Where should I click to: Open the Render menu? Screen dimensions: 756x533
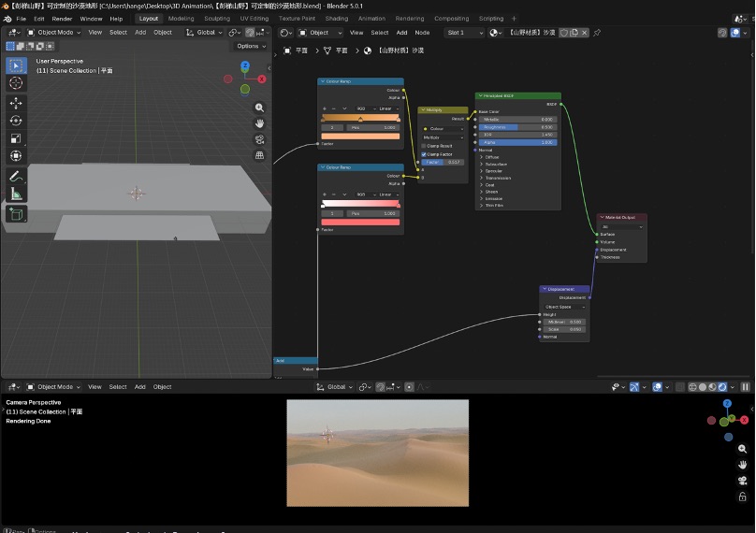(62, 19)
